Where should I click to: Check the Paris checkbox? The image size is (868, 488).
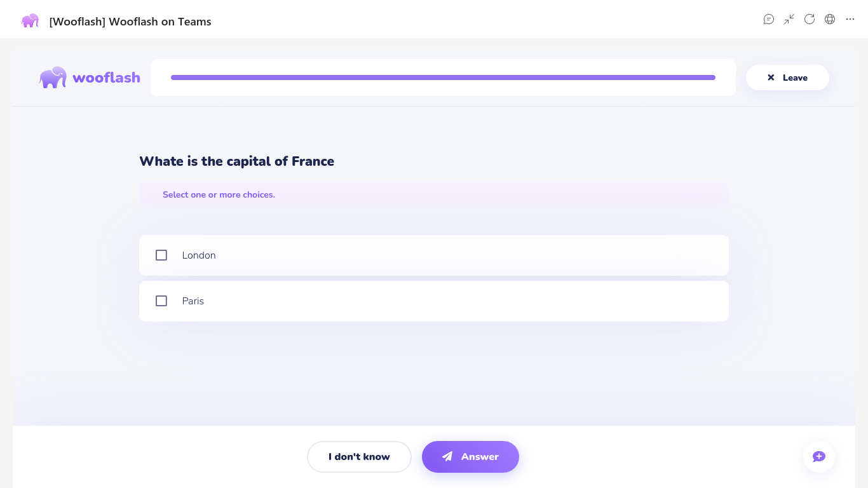161,301
